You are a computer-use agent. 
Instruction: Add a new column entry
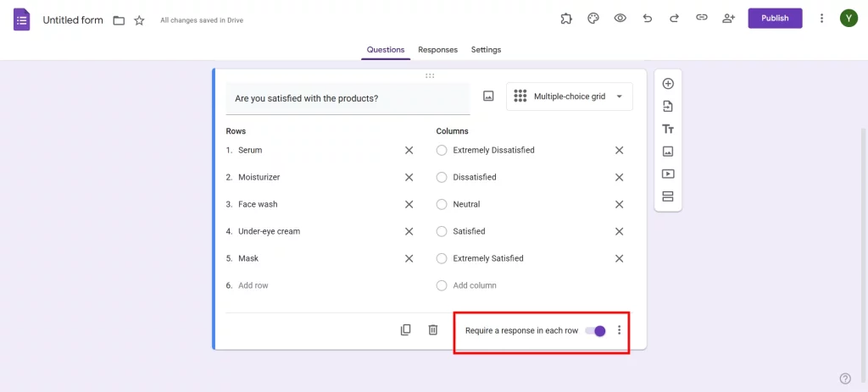[x=475, y=285]
